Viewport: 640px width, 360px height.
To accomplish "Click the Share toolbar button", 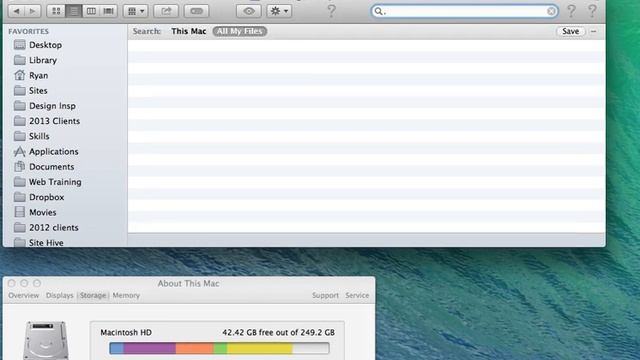I will 166,11.
